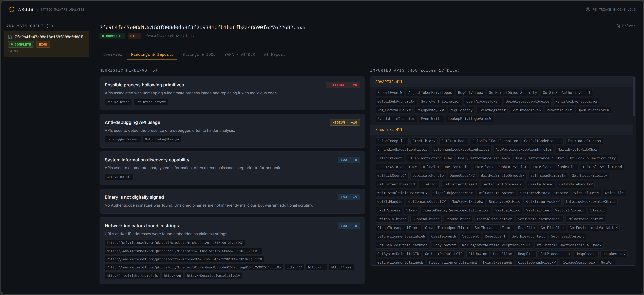Viewport: 644px width, 295px height.
Task: Click the HIGH severity badge in queue item
Action: pos(43,45)
